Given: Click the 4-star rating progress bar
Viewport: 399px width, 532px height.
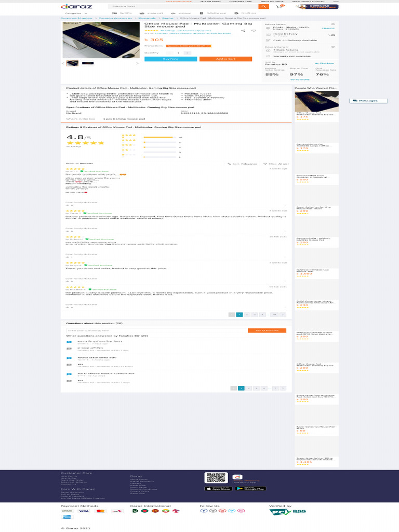Looking at the screenshot, I should 159,142.
